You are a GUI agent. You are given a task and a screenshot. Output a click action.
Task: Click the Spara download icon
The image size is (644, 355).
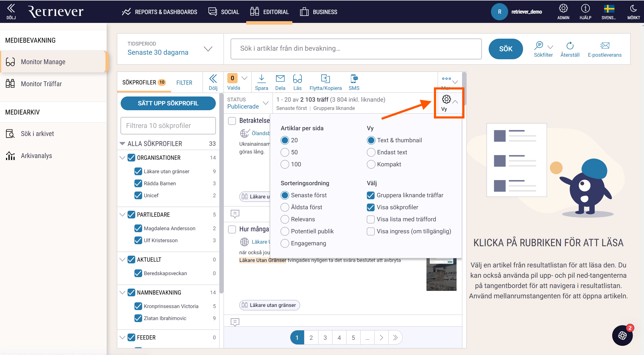[261, 78]
